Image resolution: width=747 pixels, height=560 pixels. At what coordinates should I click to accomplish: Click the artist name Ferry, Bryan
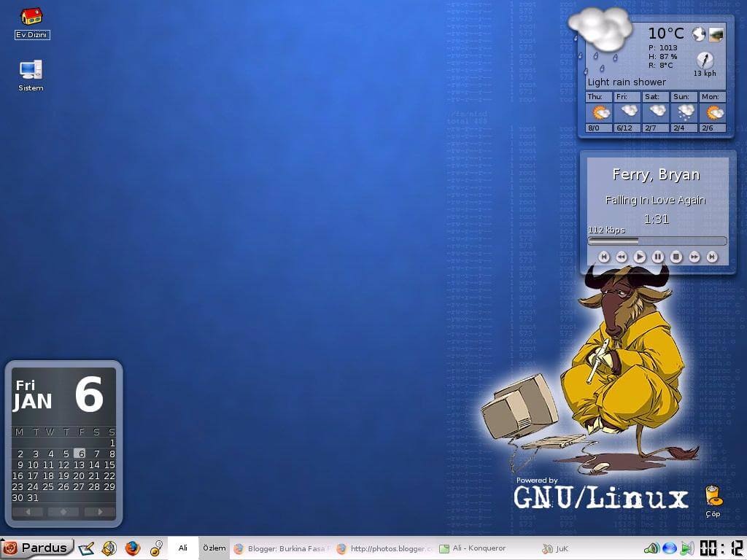[x=656, y=175]
